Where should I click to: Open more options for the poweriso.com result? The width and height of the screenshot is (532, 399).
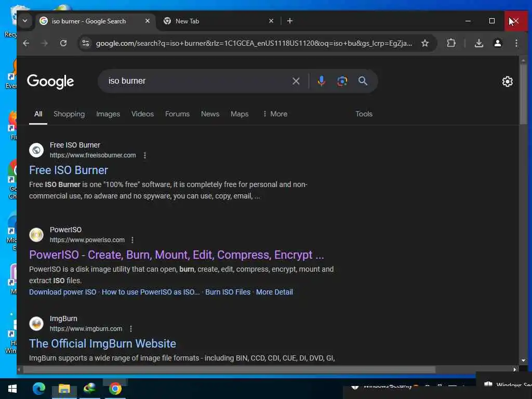tap(132, 240)
